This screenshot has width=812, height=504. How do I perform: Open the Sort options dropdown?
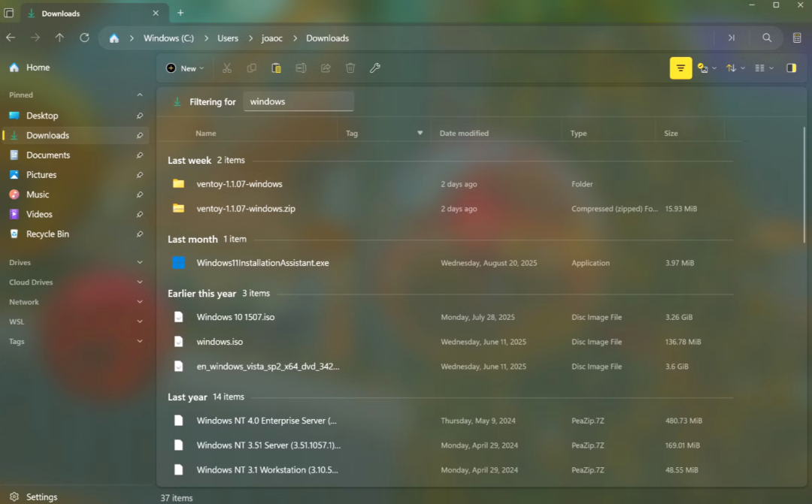[735, 68]
